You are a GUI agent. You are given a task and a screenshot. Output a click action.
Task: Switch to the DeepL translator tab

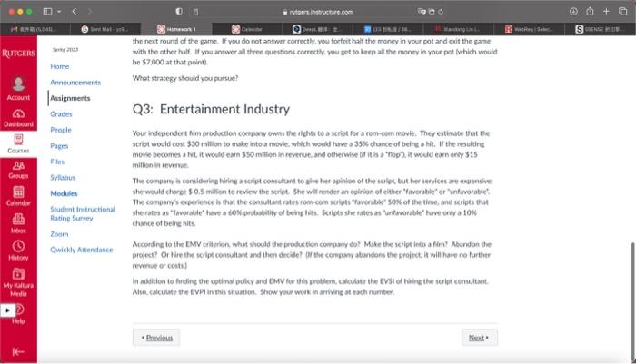point(317,29)
